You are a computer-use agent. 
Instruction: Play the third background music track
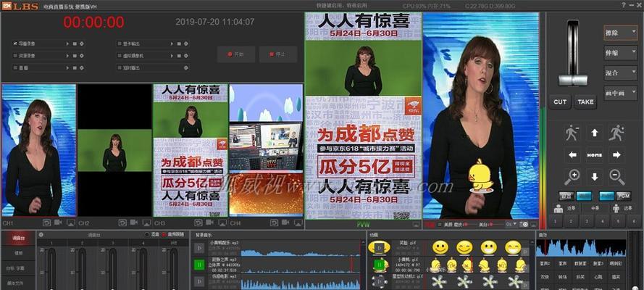198,282
